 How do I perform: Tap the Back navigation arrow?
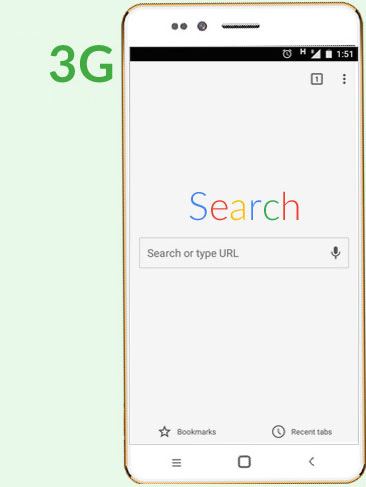tap(311, 462)
